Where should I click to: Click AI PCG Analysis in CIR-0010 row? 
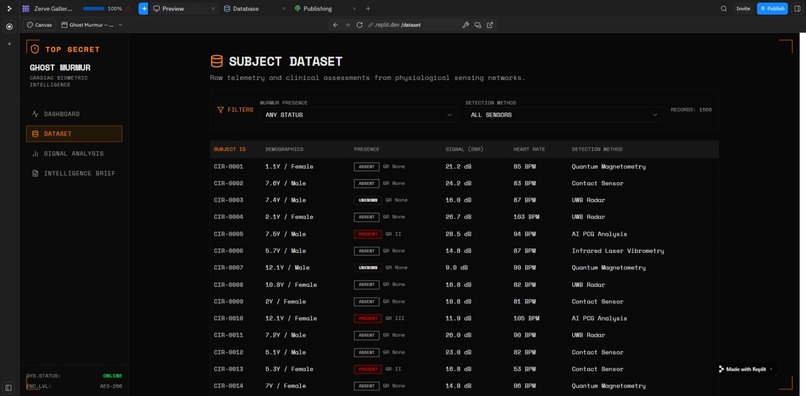599,318
